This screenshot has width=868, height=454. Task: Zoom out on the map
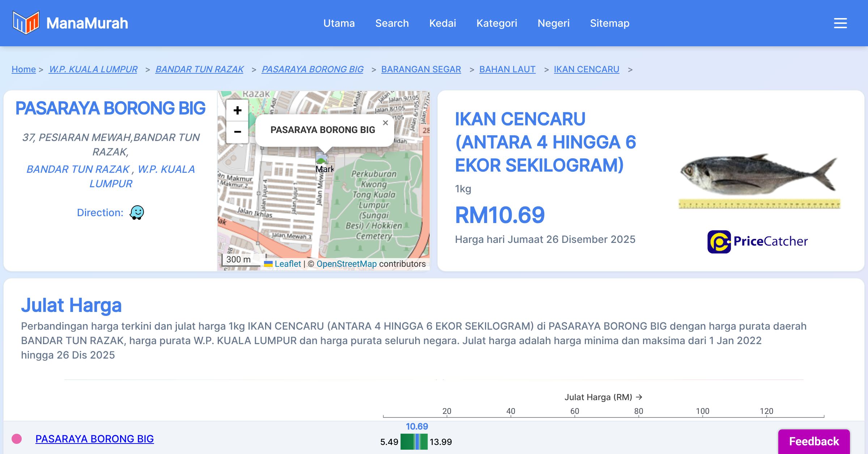click(237, 132)
